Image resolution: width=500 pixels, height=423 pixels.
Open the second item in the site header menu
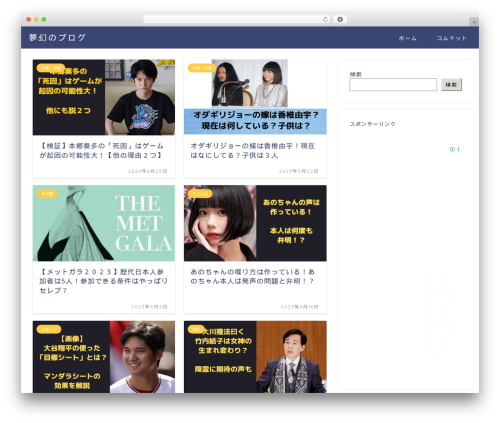pos(452,38)
